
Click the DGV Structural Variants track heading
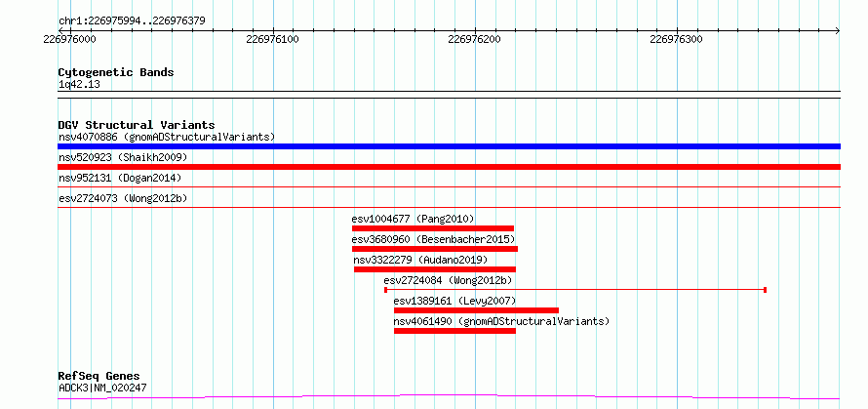[x=137, y=125]
